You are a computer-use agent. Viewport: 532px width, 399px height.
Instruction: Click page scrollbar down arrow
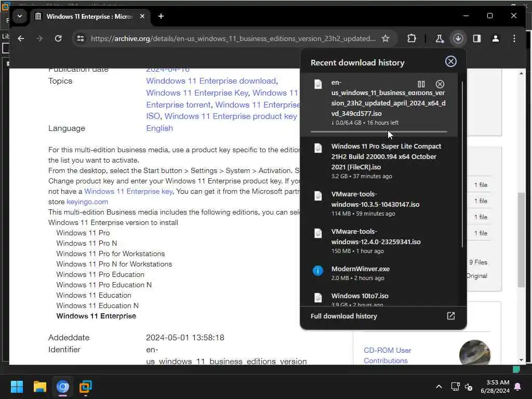point(521,360)
